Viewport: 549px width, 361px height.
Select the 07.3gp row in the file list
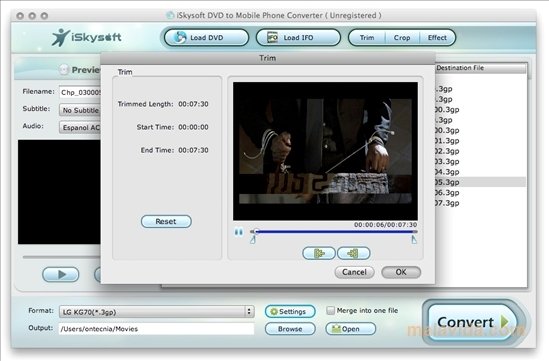click(480, 203)
